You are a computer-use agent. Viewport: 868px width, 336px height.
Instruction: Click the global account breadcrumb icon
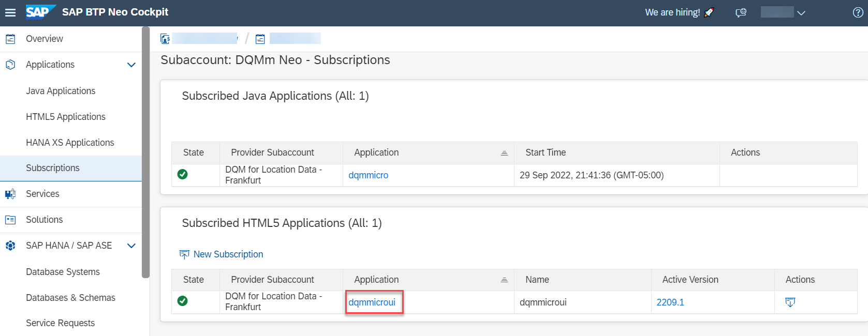pos(165,39)
